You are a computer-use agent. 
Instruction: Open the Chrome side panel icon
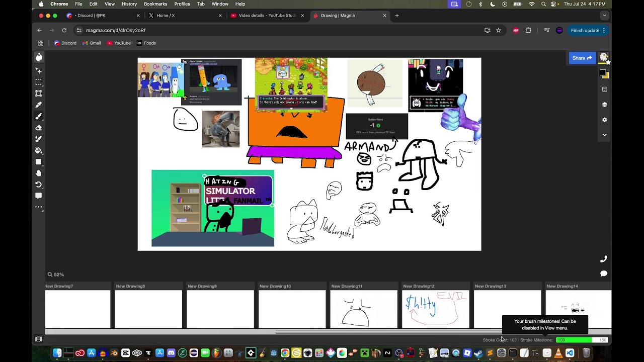(x=547, y=30)
